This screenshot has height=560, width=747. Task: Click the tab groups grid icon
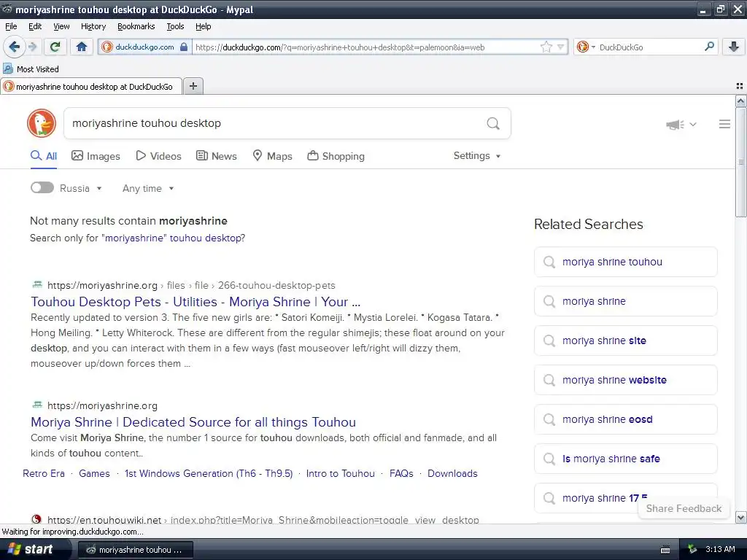click(x=740, y=86)
